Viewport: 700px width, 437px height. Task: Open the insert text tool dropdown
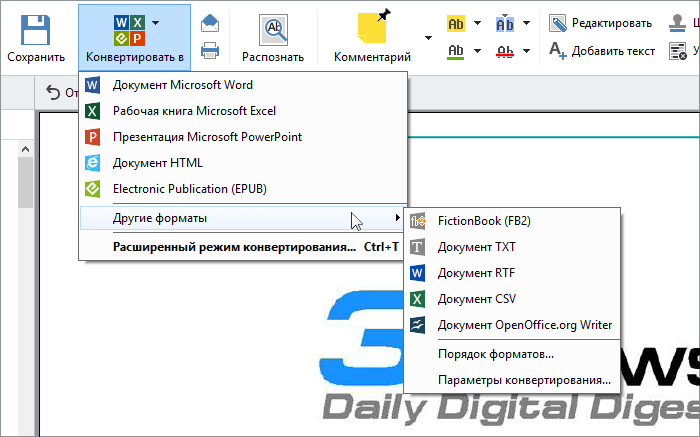(x=526, y=23)
